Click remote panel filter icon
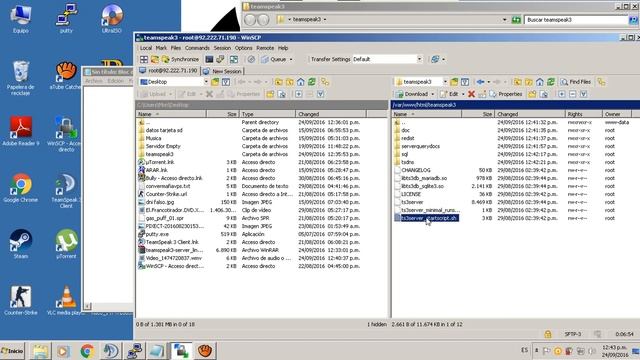The width and height of the screenshot is (640, 360). point(465,82)
